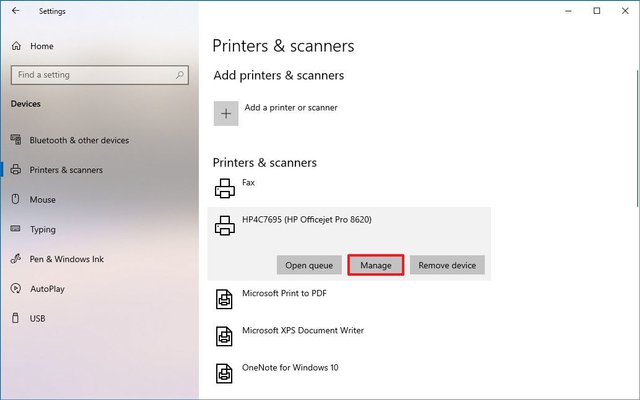Click the Microsoft Print to PDF icon
This screenshot has width=640, height=400.
[225, 299]
